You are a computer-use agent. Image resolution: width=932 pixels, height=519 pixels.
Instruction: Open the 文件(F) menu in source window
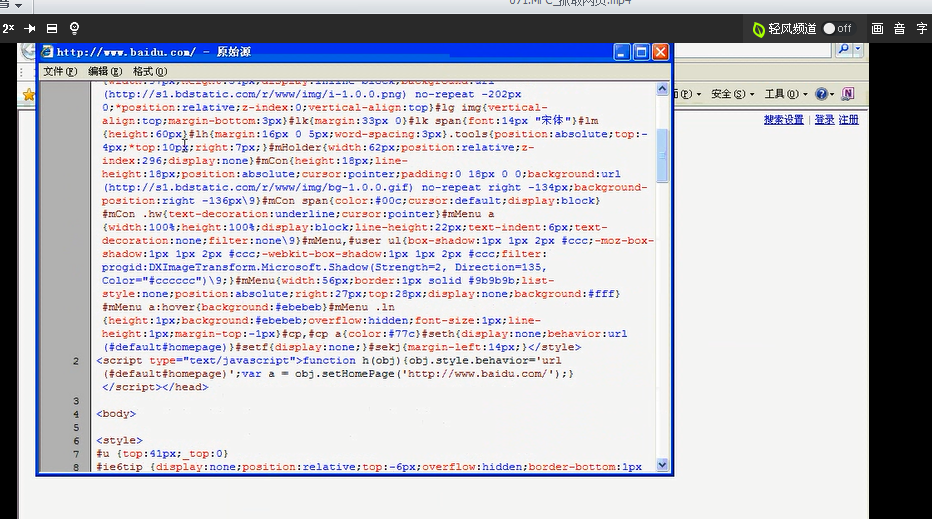coord(60,71)
